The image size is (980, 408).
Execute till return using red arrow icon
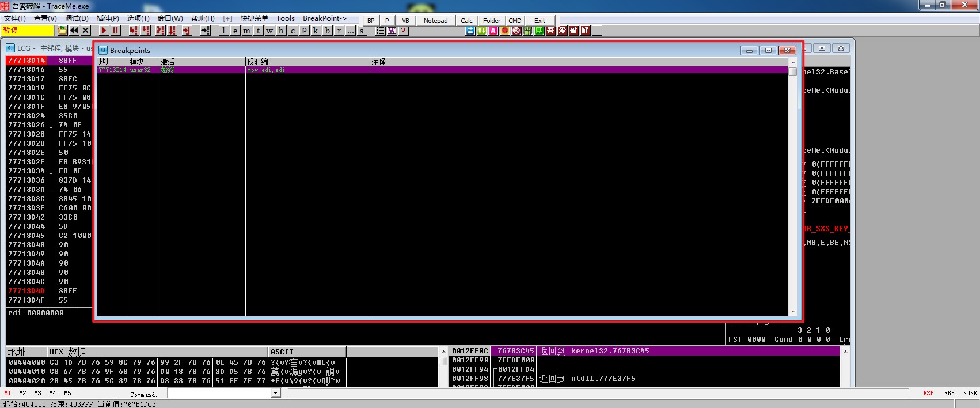click(x=187, y=31)
